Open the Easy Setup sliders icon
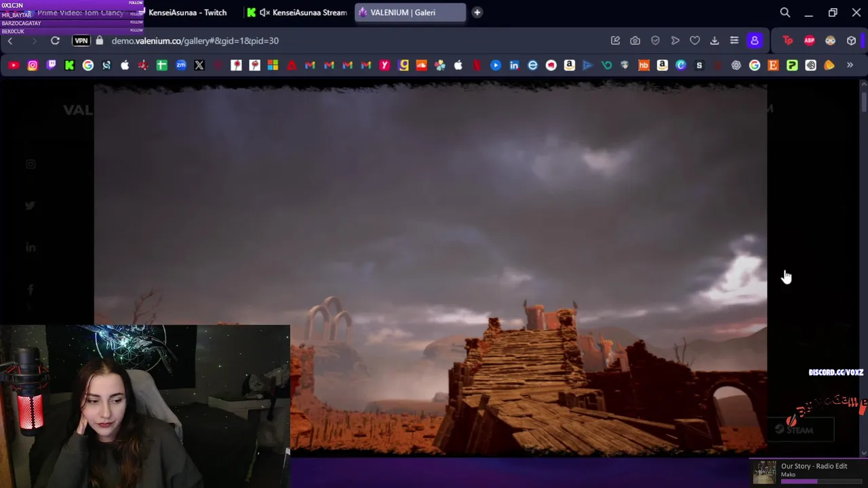The width and height of the screenshot is (868, 488). point(734,41)
